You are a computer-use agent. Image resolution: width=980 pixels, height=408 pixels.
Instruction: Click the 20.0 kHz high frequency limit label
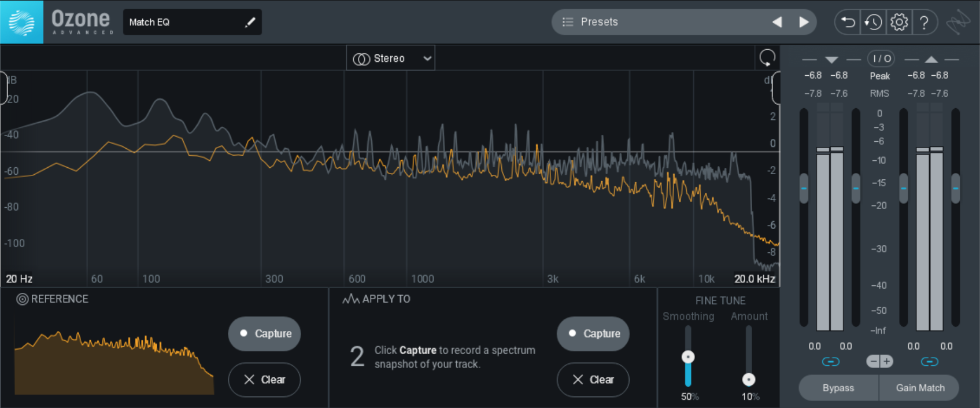[x=755, y=279]
